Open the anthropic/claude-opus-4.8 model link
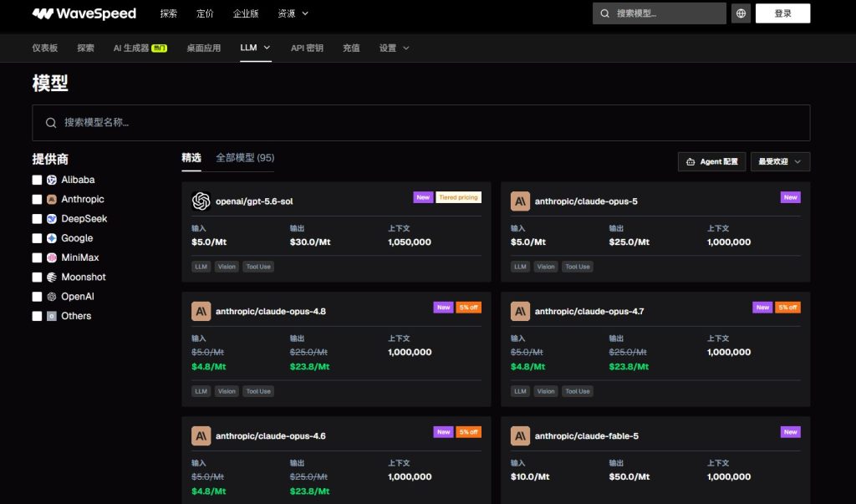 271,311
